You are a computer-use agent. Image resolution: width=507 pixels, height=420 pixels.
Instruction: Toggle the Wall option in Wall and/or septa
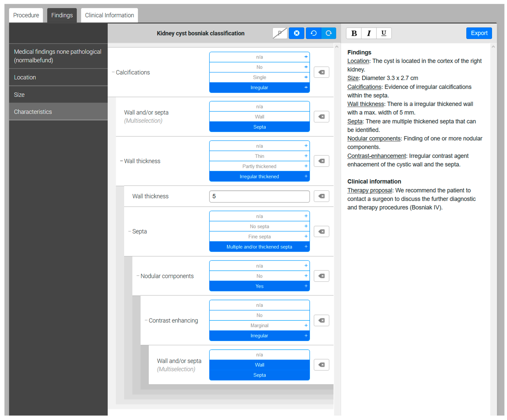tap(259, 116)
